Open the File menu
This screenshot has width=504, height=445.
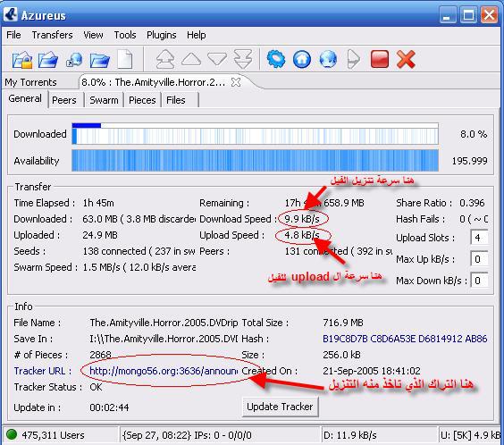pyautogui.click(x=13, y=35)
